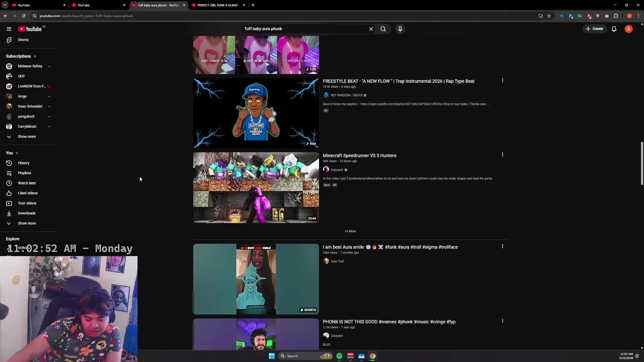Start voice search with the microphone

coord(400,29)
